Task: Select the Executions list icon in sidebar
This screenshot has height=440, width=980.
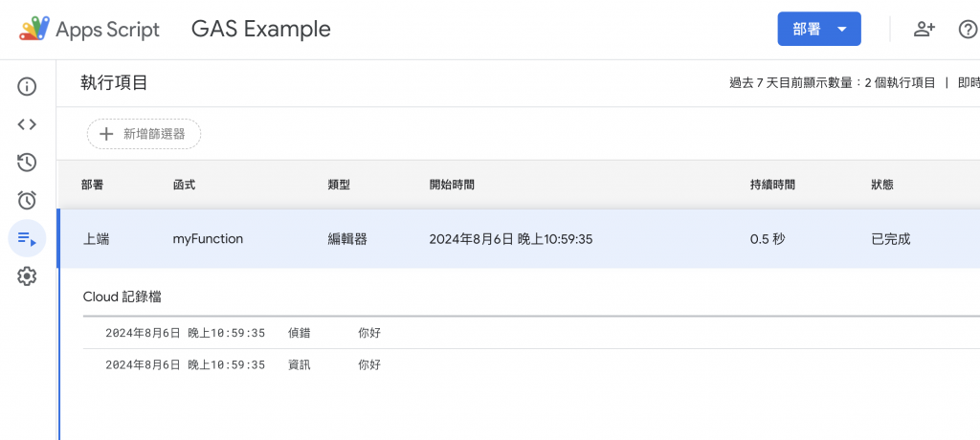Action: [x=27, y=238]
